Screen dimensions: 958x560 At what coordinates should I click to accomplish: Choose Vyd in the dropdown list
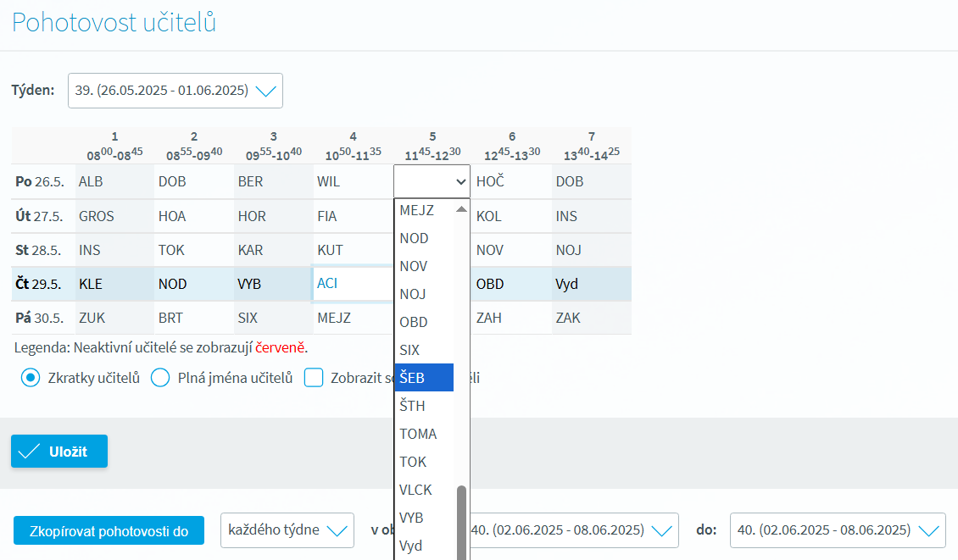coord(424,546)
